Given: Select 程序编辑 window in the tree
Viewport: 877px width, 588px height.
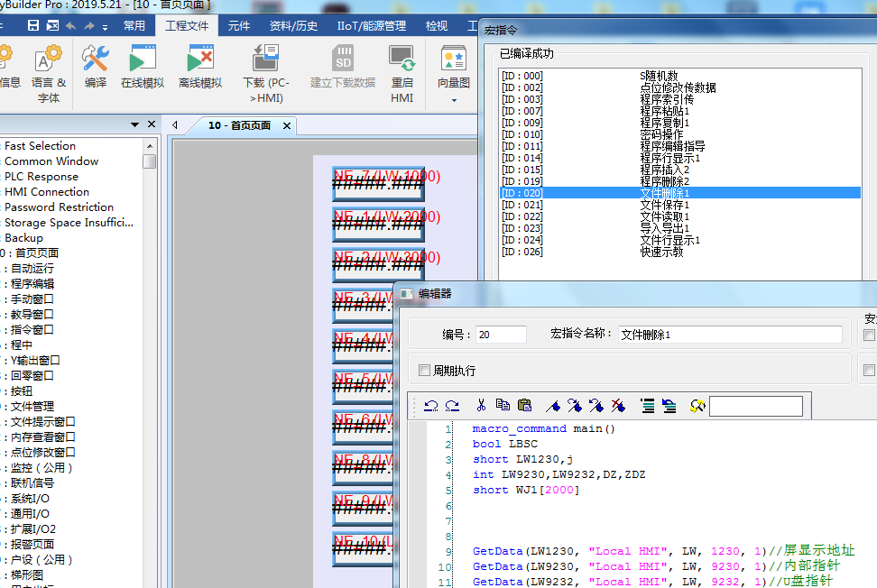Looking at the screenshot, I should (32, 284).
